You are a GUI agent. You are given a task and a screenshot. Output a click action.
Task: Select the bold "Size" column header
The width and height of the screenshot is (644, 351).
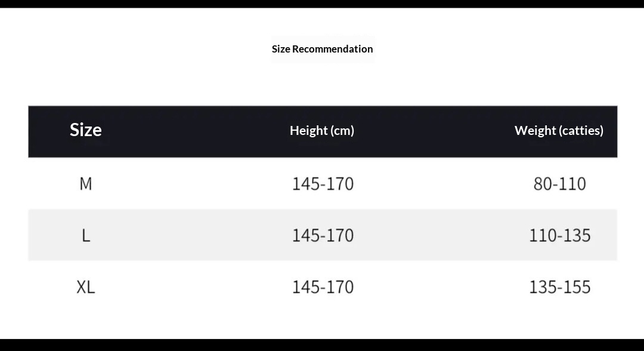point(86,130)
